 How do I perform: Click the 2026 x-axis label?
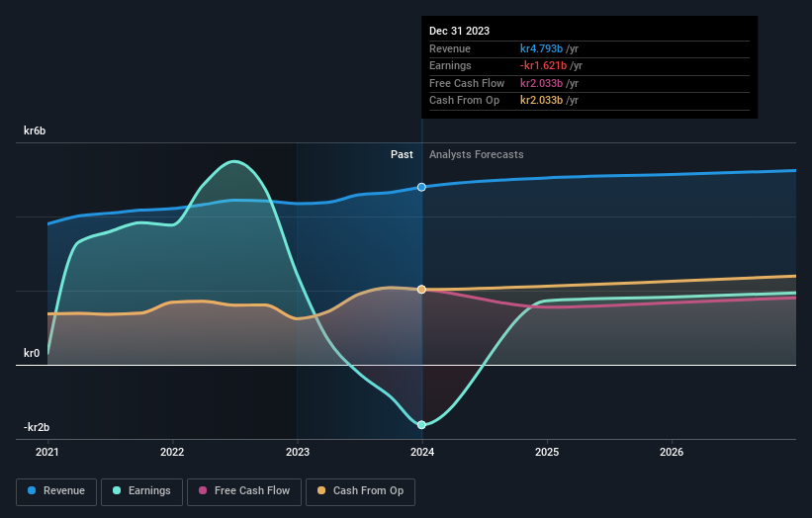(672, 452)
